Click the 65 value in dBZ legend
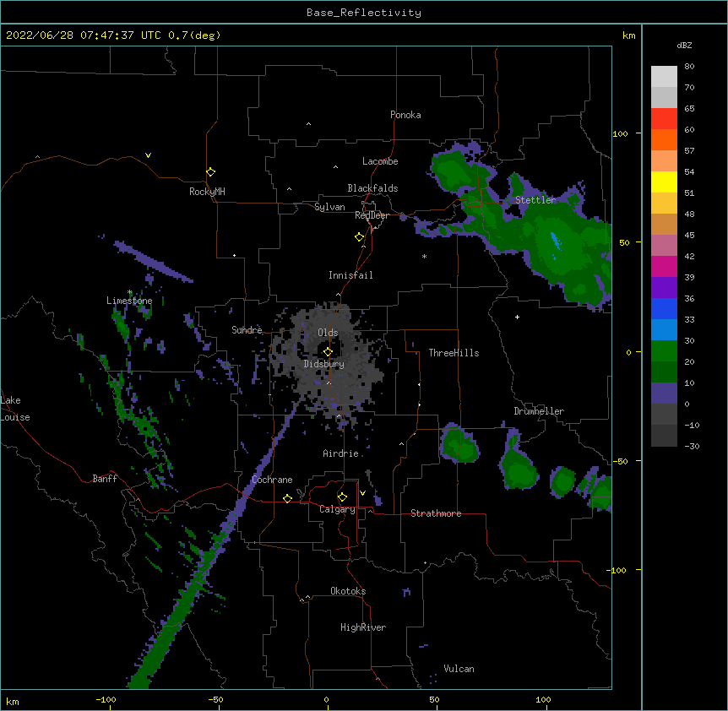 [x=689, y=109]
